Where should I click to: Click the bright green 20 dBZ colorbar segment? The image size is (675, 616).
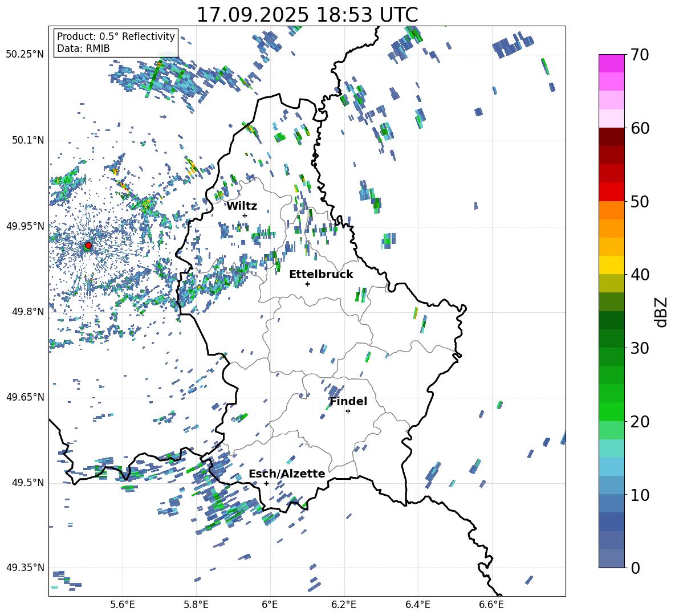(611, 411)
